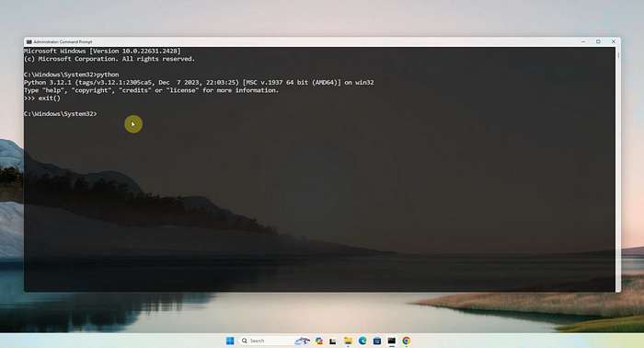The width and height of the screenshot is (644, 348).
Task: Click the Python 3.12.1 version line
Action: point(199,83)
